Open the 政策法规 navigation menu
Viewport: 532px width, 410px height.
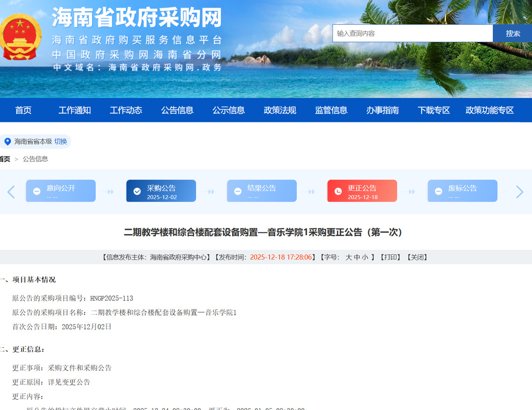pos(280,110)
